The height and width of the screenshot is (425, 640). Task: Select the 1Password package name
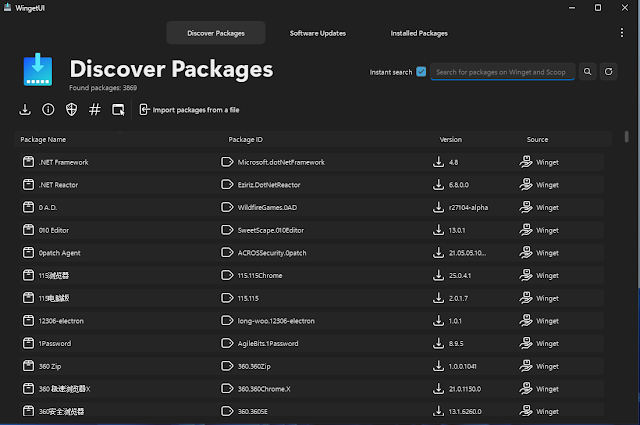click(55, 344)
